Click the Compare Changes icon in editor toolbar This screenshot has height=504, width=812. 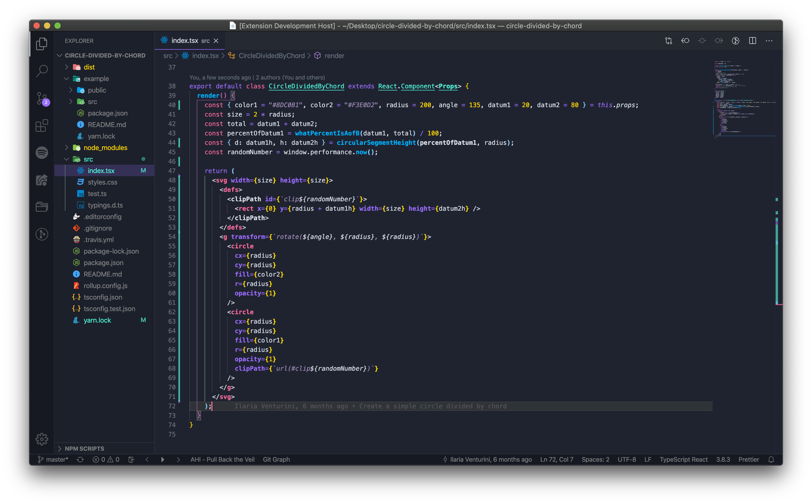click(x=669, y=41)
